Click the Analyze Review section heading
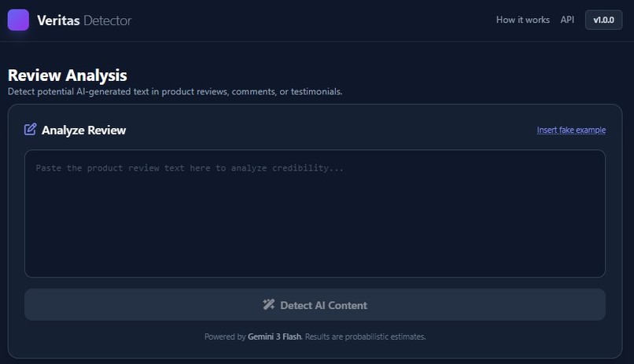 (x=83, y=130)
